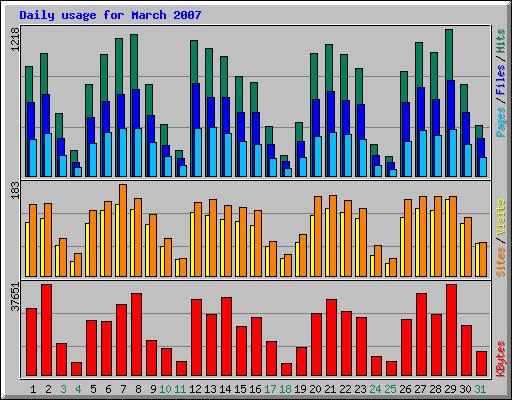
Task: Select the cyan pages bar for day 31
Action: 483,167
